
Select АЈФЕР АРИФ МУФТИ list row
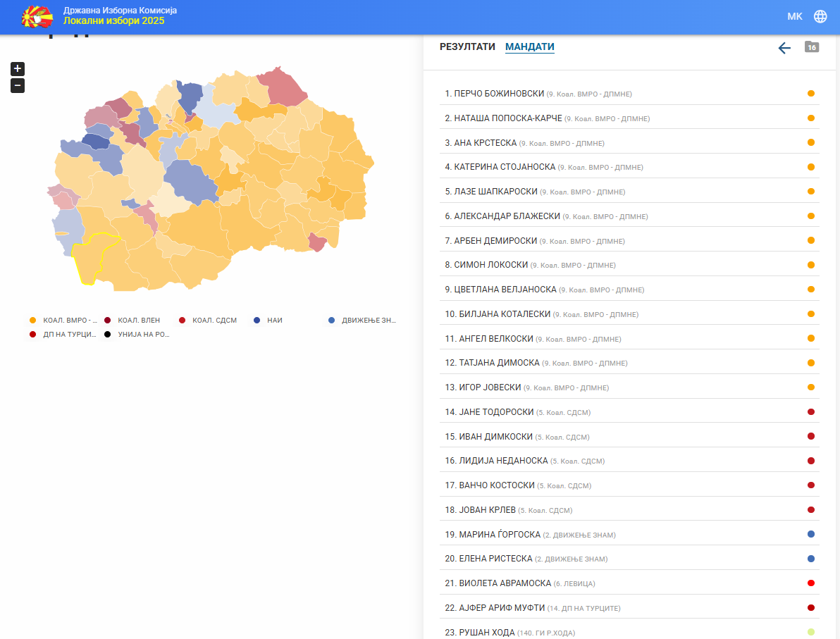click(495, 608)
